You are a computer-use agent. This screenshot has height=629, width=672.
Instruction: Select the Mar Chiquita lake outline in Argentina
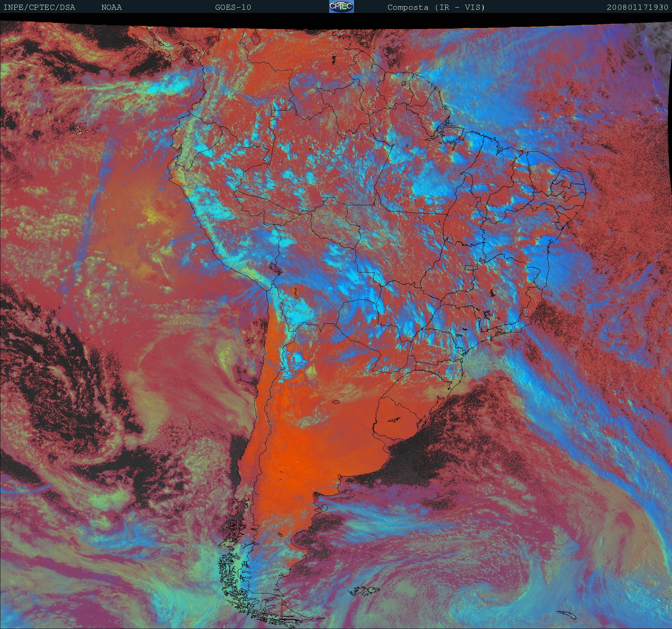tap(336, 402)
